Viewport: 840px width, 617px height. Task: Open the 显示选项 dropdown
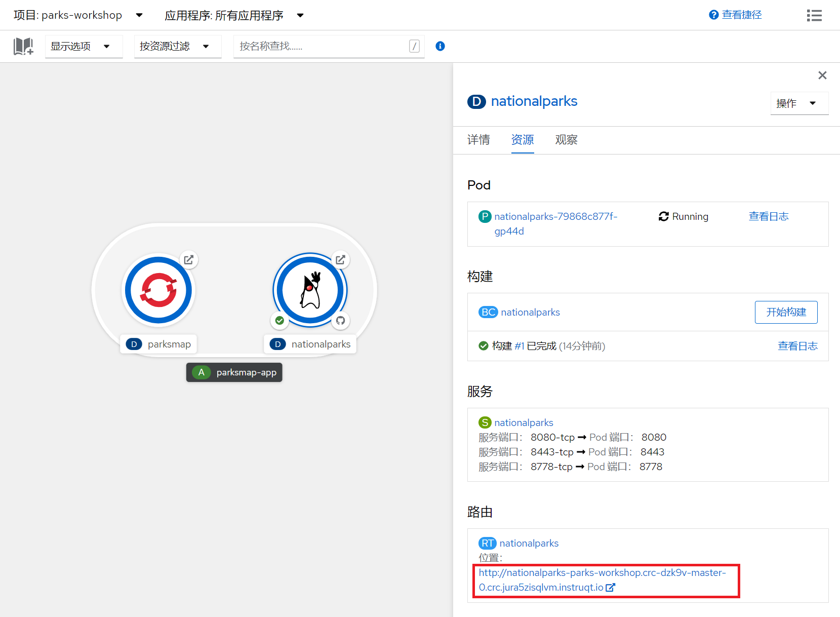coord(84,46)
